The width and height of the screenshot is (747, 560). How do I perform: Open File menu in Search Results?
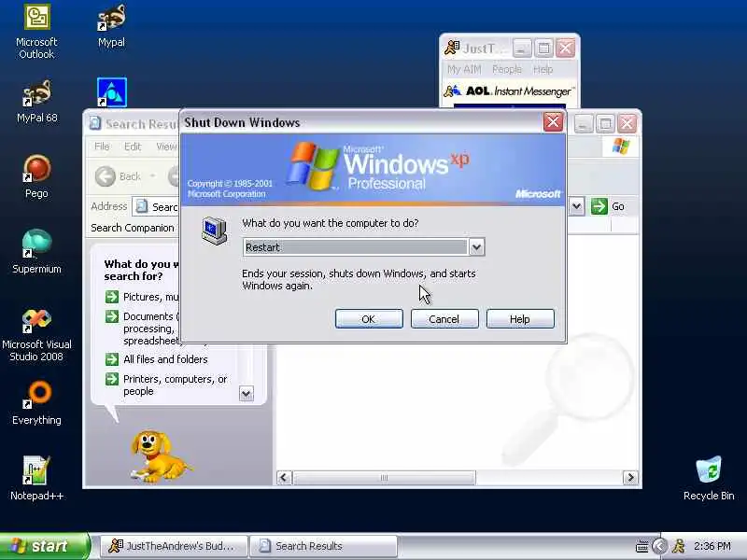point(102,147)
